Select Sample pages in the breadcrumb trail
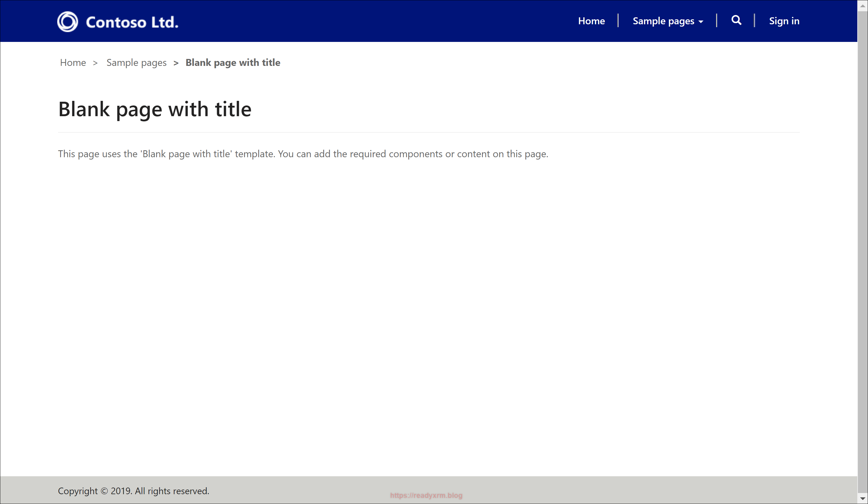This screenshot has width=868, height=504. click(136, 63)
